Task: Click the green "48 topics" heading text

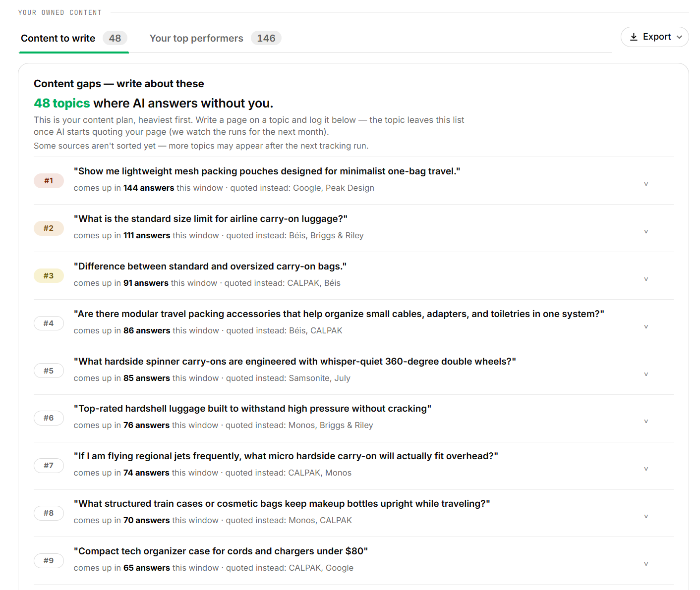Action: point(62,103)
